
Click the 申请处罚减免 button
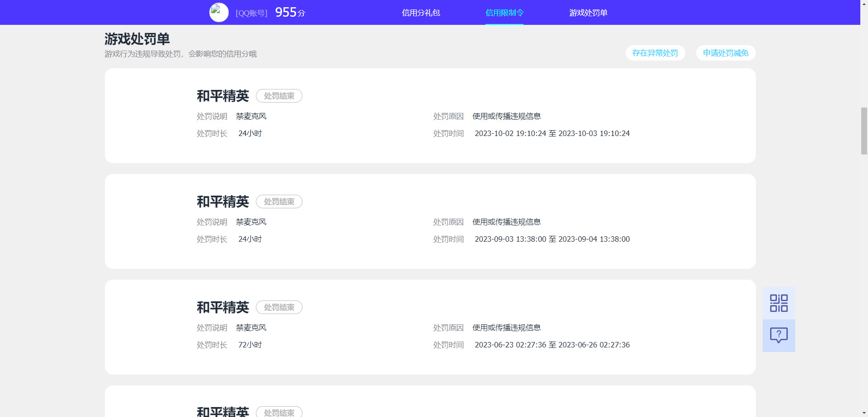[x=726, y=53]
